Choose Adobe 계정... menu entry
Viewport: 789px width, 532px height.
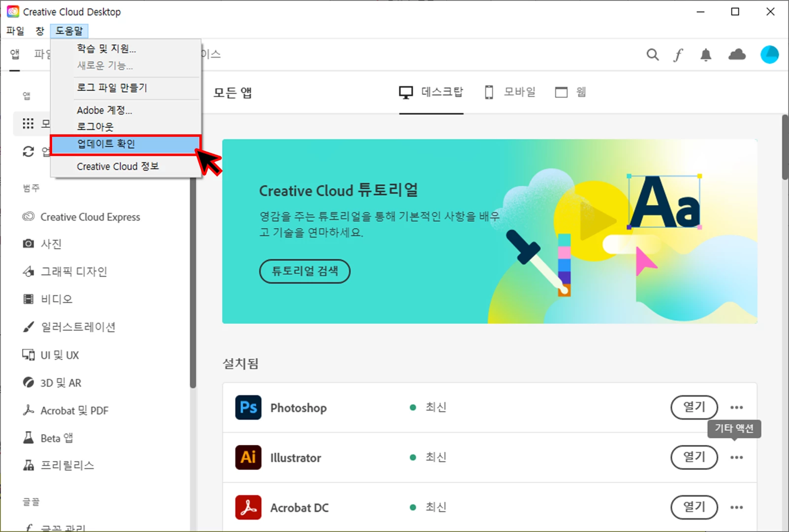(126, 110)
